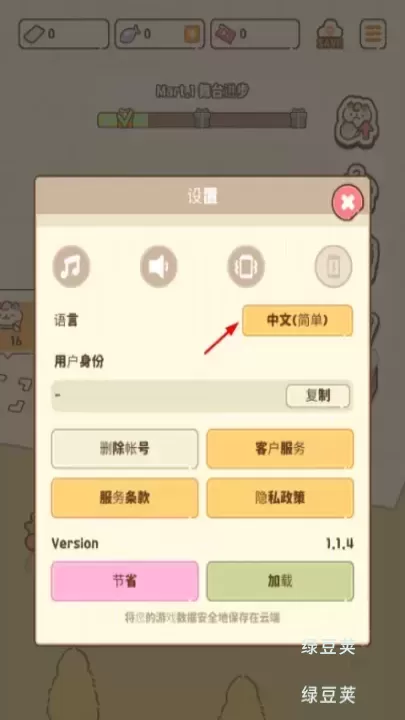Viewport: 405px width, 720px height.
Task: Tap the greyed-out phone alert icon
Action: 333,266
